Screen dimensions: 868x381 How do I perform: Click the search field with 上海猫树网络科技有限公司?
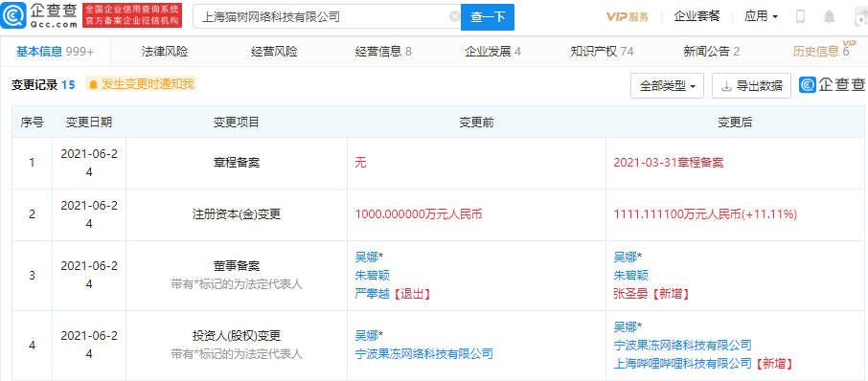pos(327,16)
